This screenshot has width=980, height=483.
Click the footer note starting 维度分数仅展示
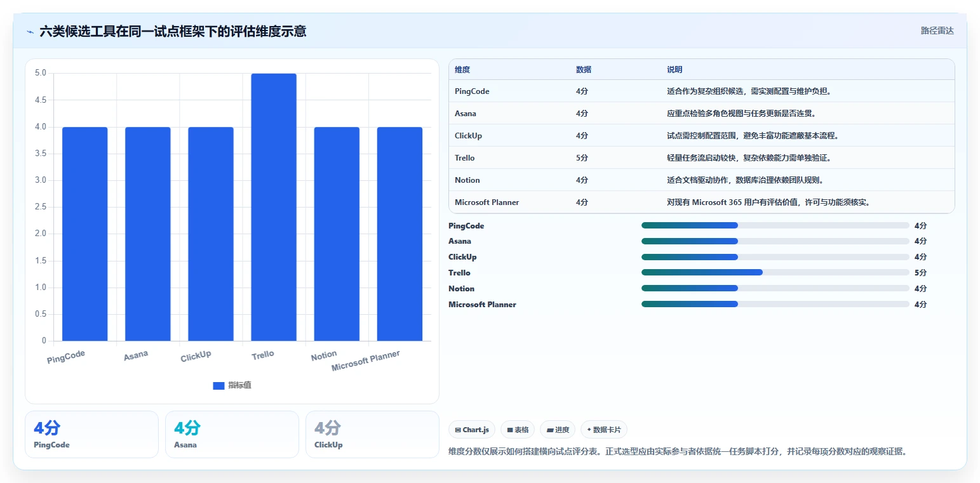click(x=678, y=452)
